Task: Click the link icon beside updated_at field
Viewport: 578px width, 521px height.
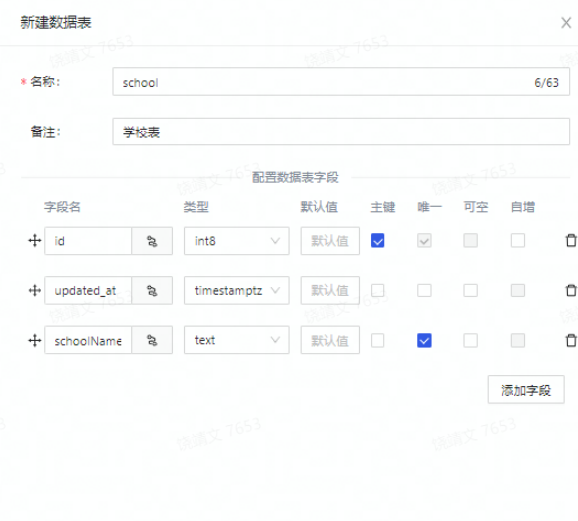Action: click(x=152, y=291)
